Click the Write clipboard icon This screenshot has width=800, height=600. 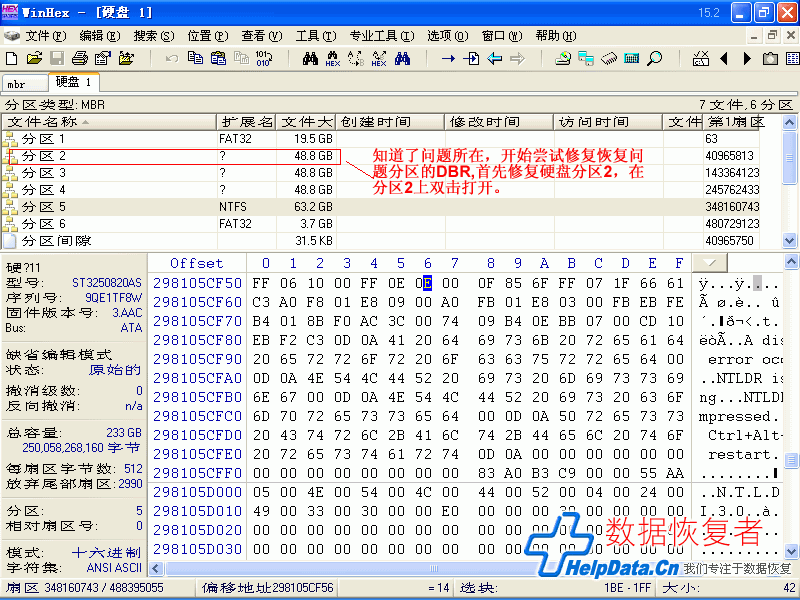click(241, 58)
